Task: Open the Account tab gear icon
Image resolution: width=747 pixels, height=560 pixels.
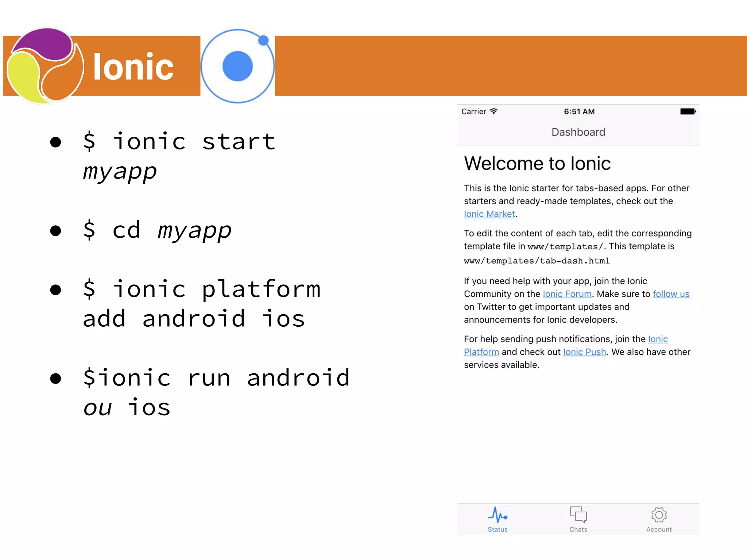Action: 659,515
